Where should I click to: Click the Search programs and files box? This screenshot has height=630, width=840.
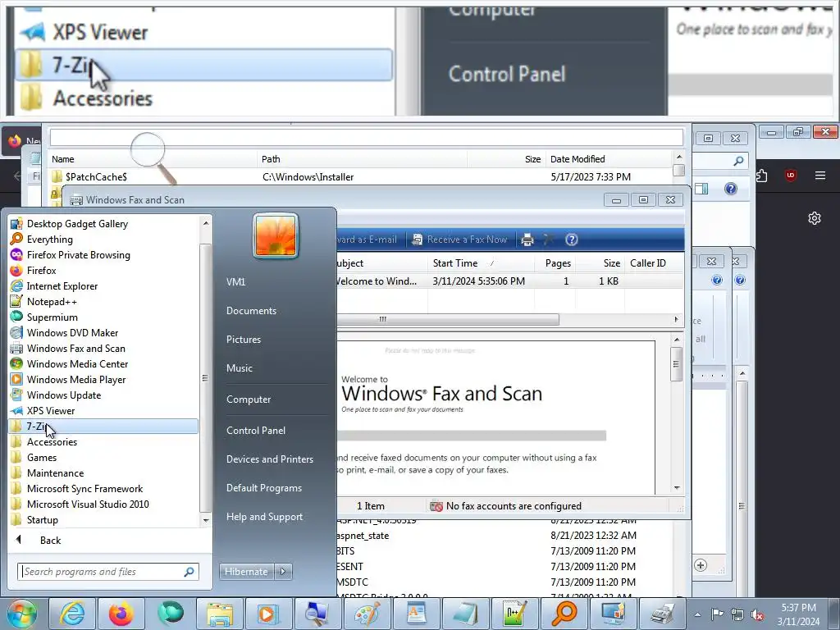pos(107,572)
